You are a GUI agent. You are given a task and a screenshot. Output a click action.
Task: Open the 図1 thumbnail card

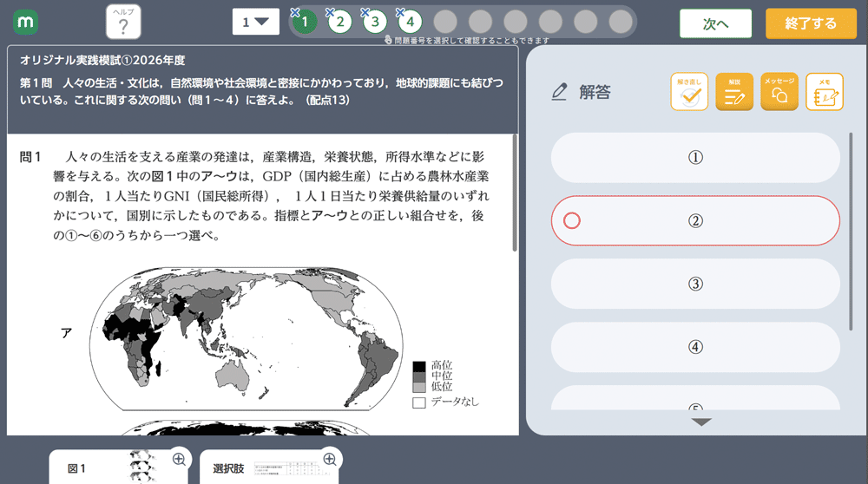tap(119, 468)
